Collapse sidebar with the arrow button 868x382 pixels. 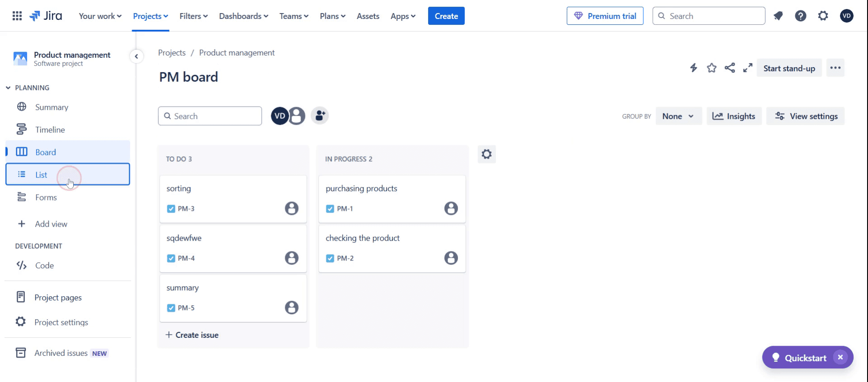137,56
